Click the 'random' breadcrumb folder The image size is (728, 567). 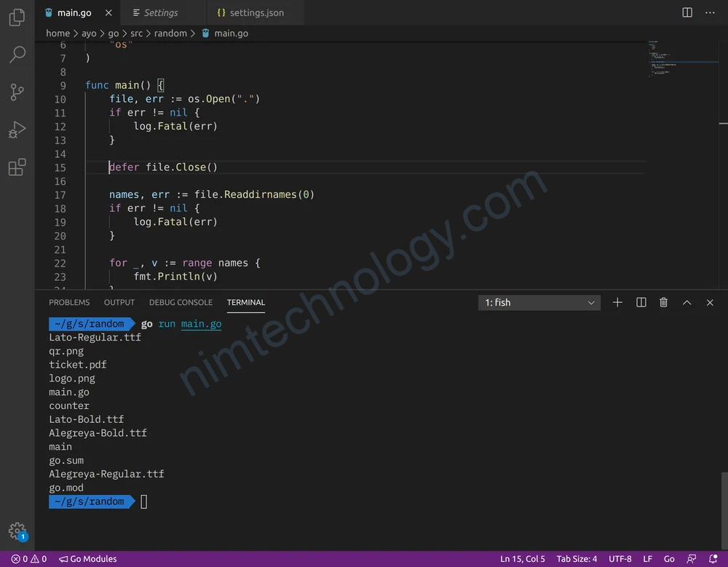click(170, 33)
